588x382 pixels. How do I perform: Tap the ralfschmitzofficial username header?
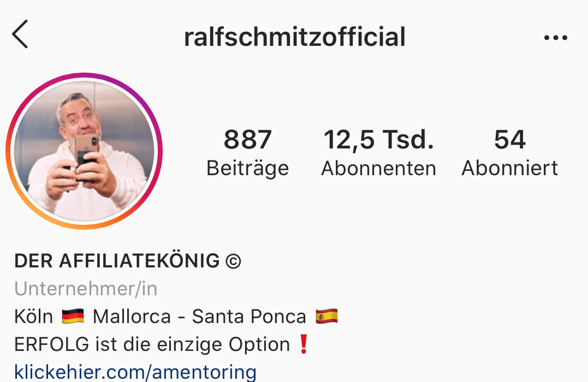295,37
